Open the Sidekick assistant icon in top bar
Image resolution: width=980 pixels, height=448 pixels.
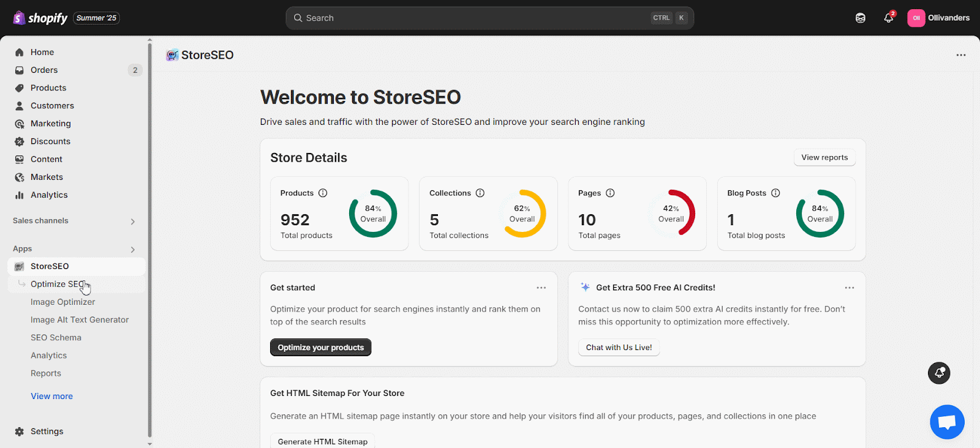click(861, 18)
